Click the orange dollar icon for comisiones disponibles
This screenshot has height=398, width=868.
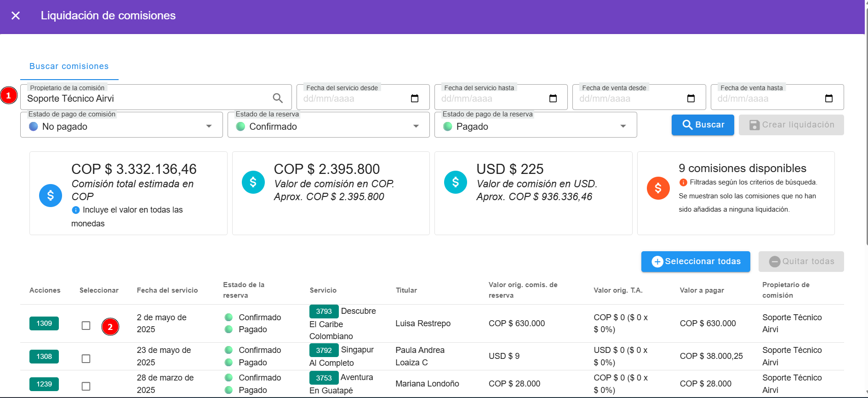click(x=658, y=188)
